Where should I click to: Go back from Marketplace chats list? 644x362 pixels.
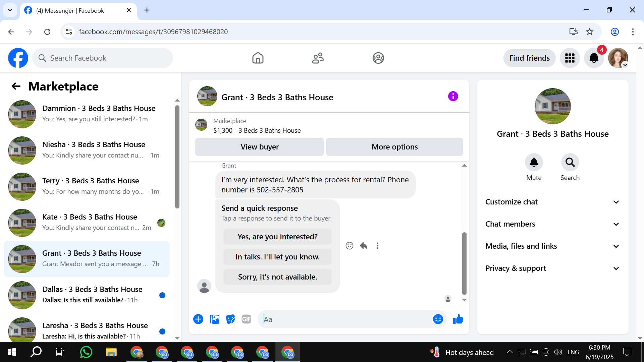16,86
